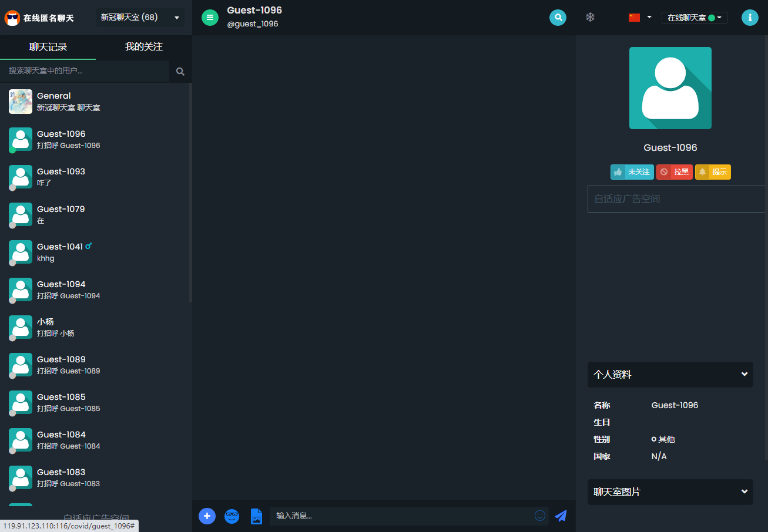Open emoji picker in message box

(540, 516)
